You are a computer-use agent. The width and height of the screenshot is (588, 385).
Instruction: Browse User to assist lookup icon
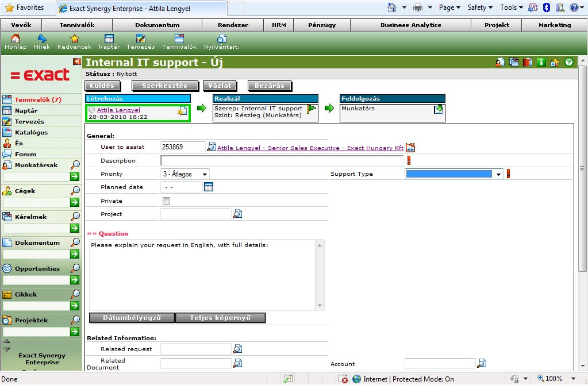[212, 147]
